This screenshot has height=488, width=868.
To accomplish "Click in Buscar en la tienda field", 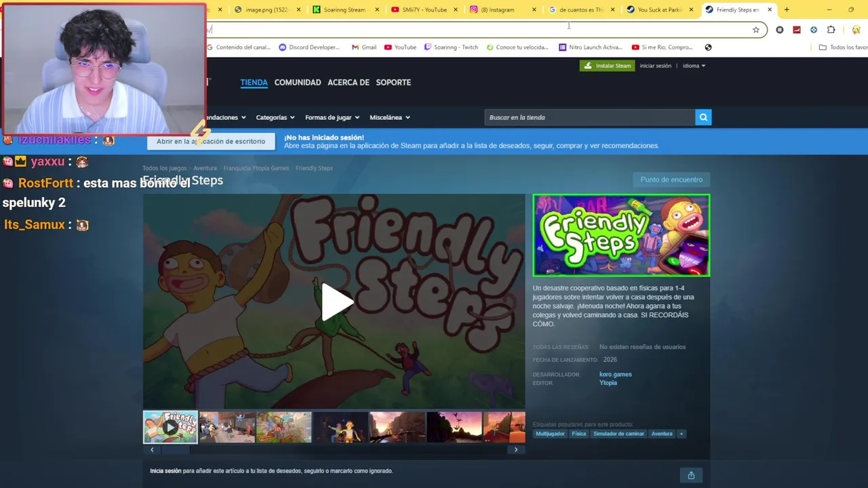I will tap(589, 117).
